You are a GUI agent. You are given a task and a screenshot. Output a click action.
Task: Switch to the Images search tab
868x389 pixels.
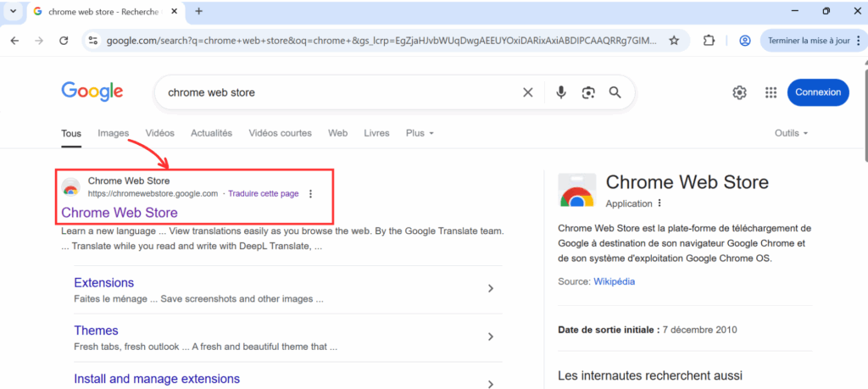(113, 133)
